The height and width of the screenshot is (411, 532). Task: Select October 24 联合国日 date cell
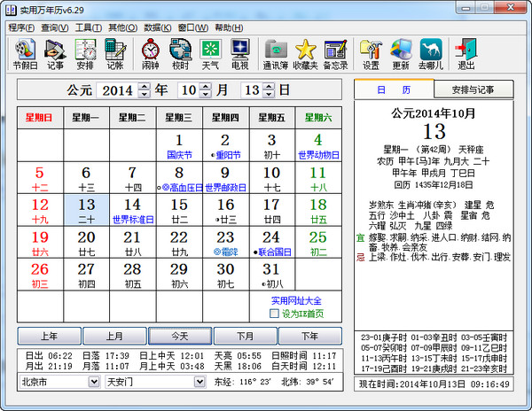pos(272,243)
